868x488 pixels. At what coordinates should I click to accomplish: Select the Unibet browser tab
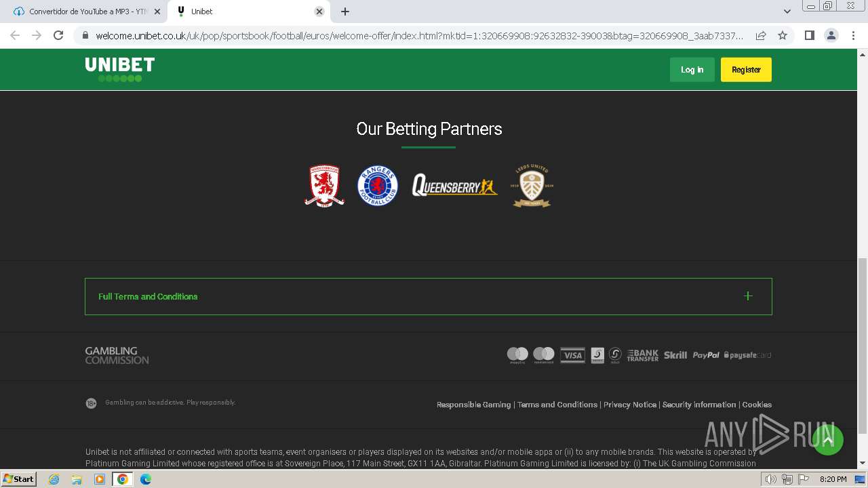248,12
